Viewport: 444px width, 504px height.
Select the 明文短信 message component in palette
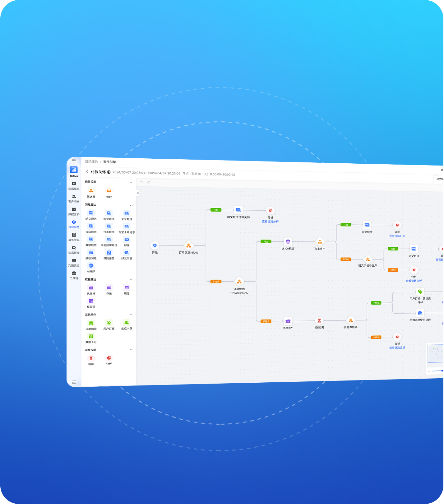click(x=91, y=215)
